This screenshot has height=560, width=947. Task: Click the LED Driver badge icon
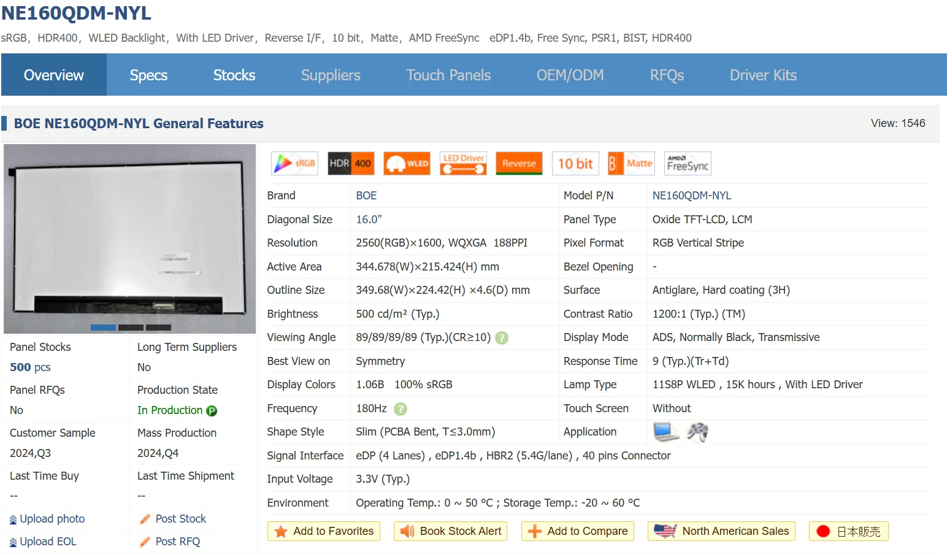coord(463,164)
